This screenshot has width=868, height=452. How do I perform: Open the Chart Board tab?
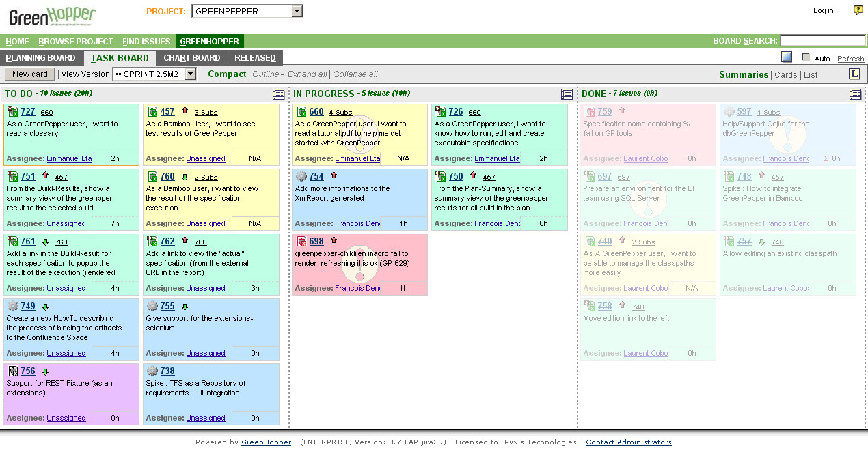[x=191, y=58]
